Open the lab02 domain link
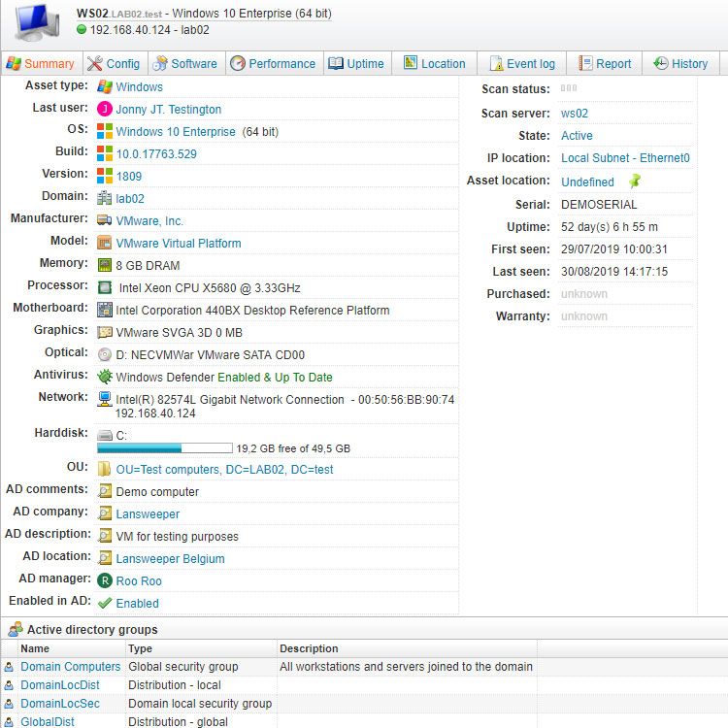Viewport: 728px width, 728px height. pyautogui.click(x=130, y=198)
